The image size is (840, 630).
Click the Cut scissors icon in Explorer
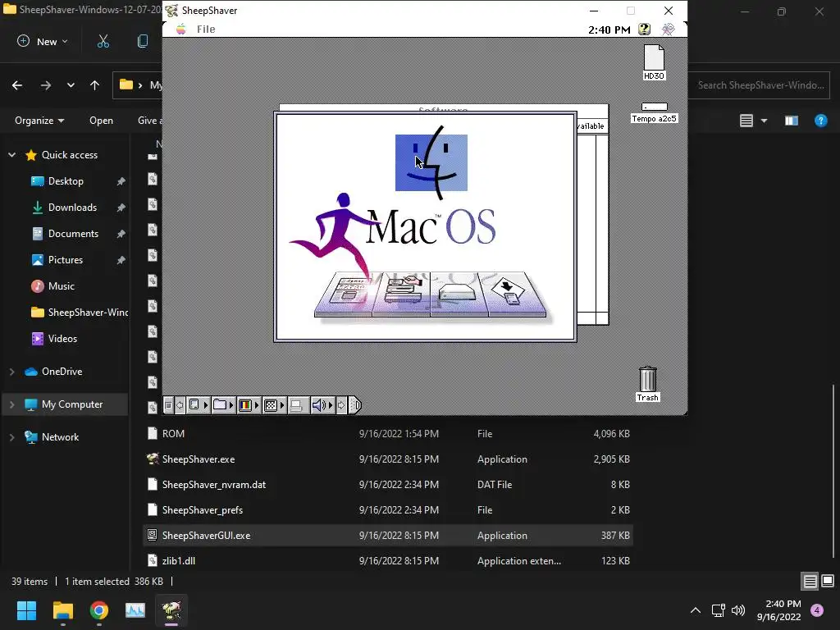103,41
